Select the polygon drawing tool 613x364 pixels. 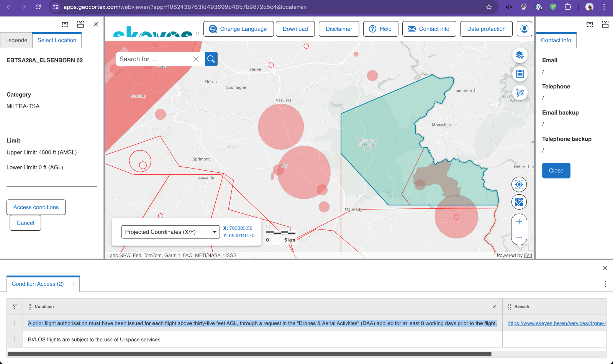520,93
